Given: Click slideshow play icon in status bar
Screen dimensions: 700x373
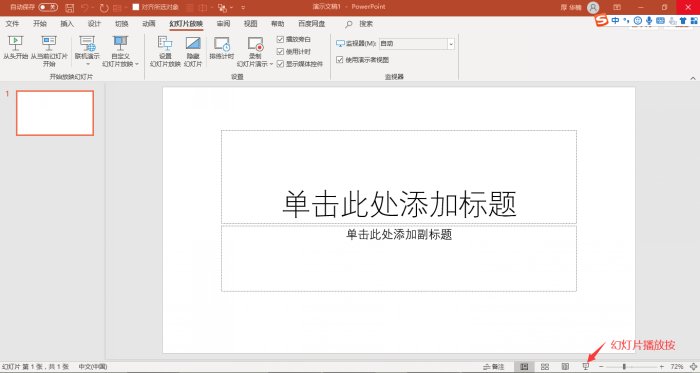Looking at the screenshot, I should (x=586, y=367).
